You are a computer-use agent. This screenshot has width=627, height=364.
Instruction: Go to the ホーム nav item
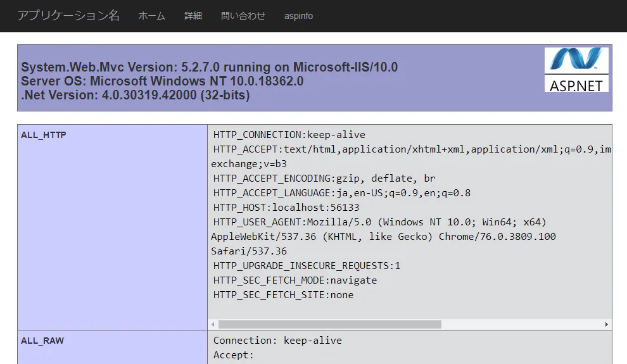[151, 16]
